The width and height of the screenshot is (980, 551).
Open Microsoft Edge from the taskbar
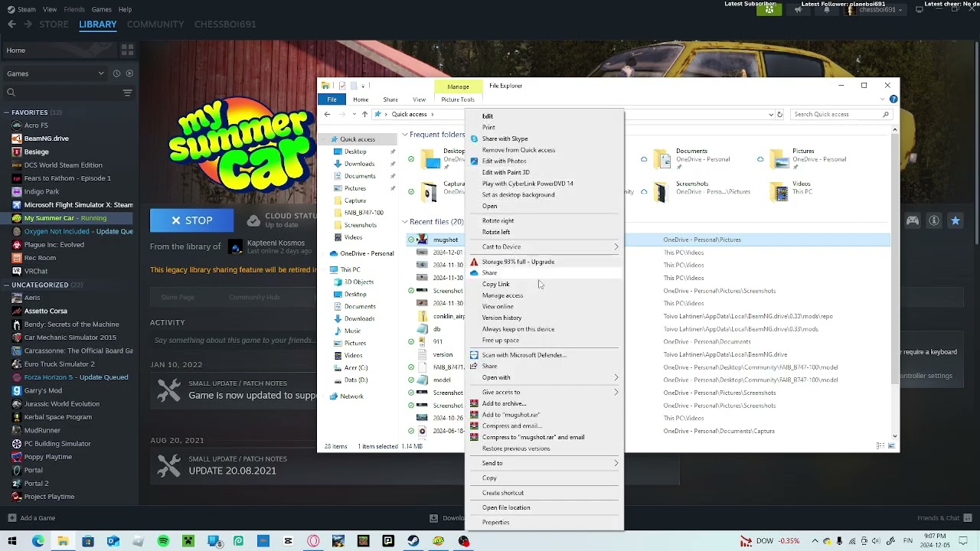[x=38, y=541]
